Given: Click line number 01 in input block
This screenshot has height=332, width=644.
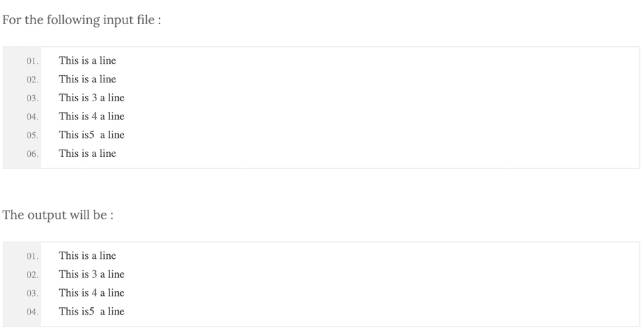Looking at the screenshot, I should coord(32,61).
